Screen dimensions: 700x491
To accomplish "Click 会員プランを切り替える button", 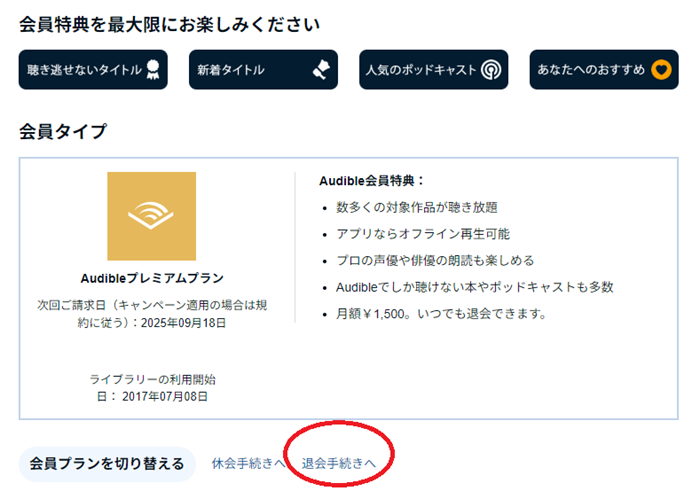I will 107,464.
